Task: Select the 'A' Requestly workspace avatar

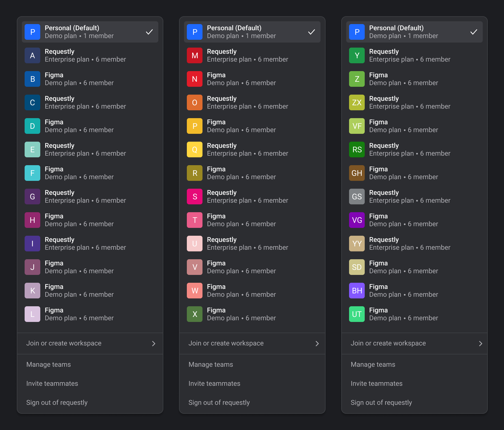Action: coord(32,55)
